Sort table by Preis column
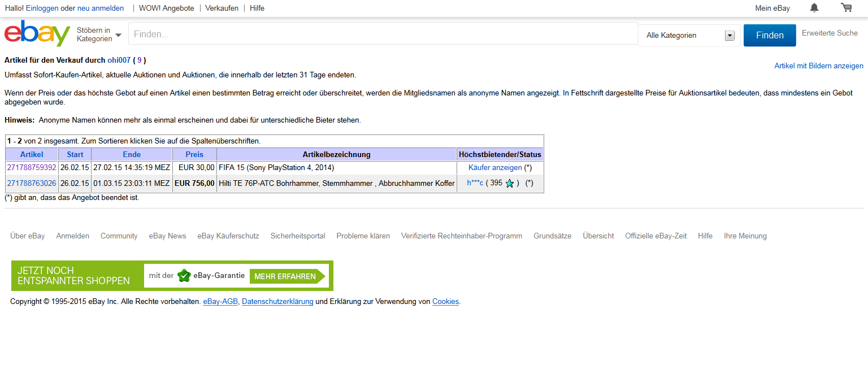The width and height of the screenshot is (868, 378). coord(194,154)
